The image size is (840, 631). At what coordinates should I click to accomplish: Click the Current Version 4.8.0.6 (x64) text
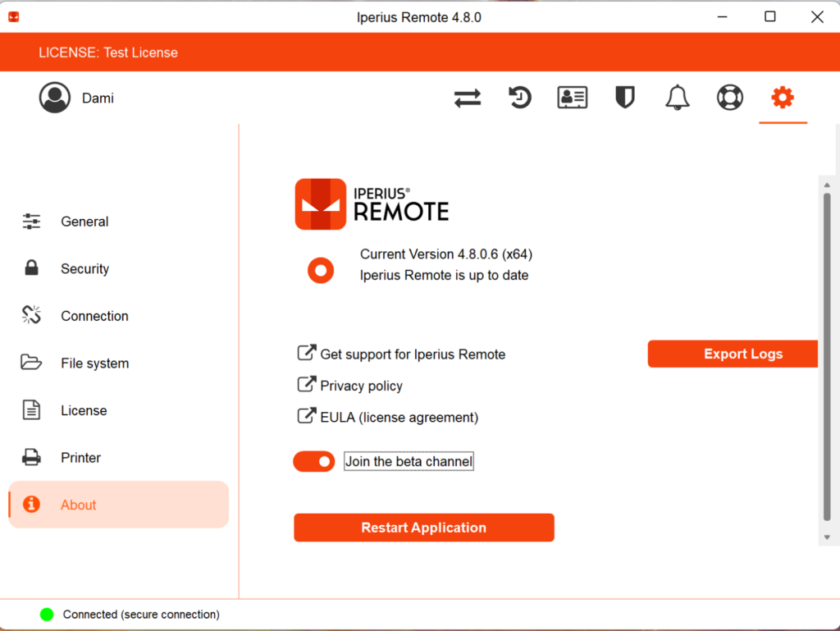pyautogui.click(x=446, y=254)
